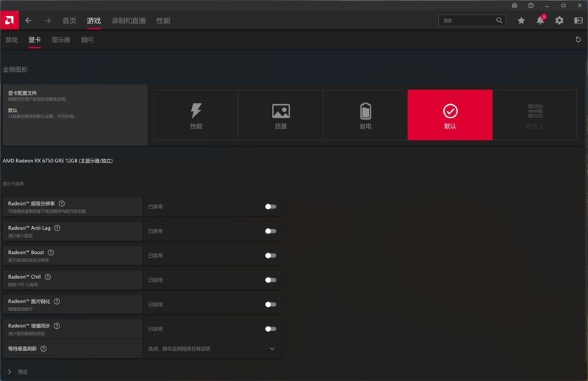Image resolution: width=588 pixels, height=381 pixels.
Task: Show help for Radeon 超级分辨率
Action: pyautogui.click(x=62, y=203)
